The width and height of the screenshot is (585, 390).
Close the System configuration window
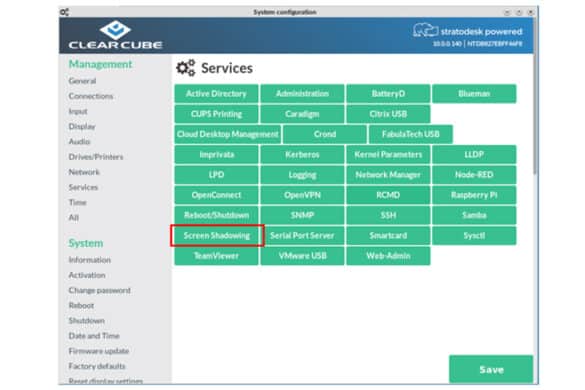530,12
